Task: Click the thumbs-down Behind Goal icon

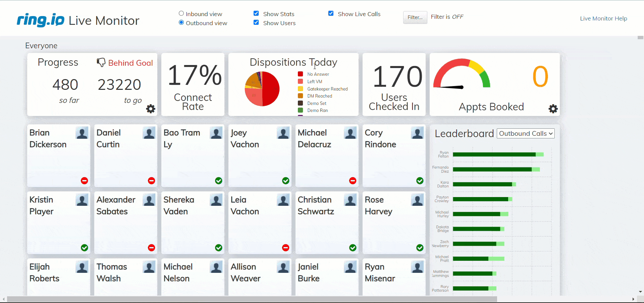Action: click(101, 62)
